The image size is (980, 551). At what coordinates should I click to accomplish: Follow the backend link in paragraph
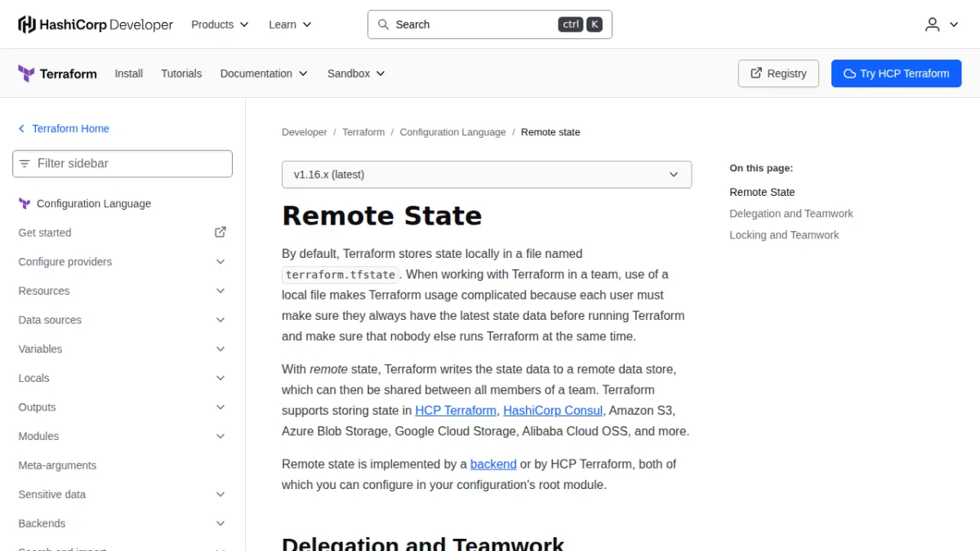click(493, 464)
